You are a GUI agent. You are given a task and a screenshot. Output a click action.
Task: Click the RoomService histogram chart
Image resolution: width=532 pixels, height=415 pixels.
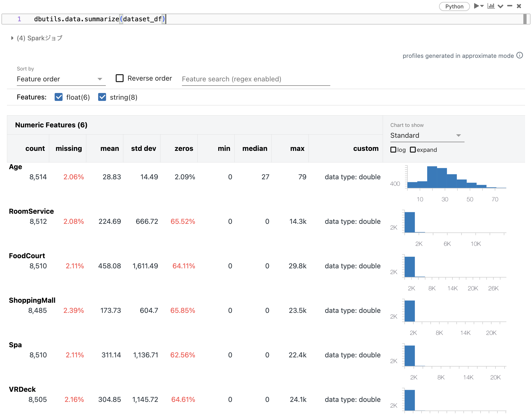point(455,221)
